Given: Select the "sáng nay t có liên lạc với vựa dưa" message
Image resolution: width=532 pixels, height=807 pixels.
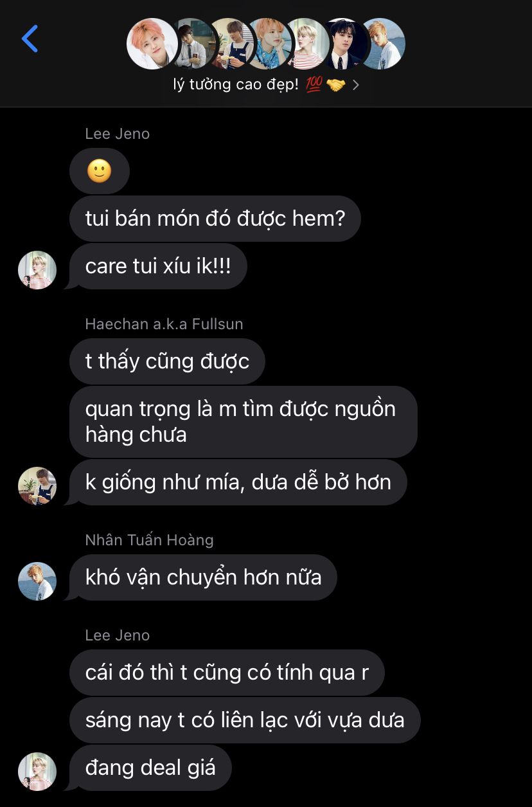Looking at the screenshot, I should click(245, 720).
